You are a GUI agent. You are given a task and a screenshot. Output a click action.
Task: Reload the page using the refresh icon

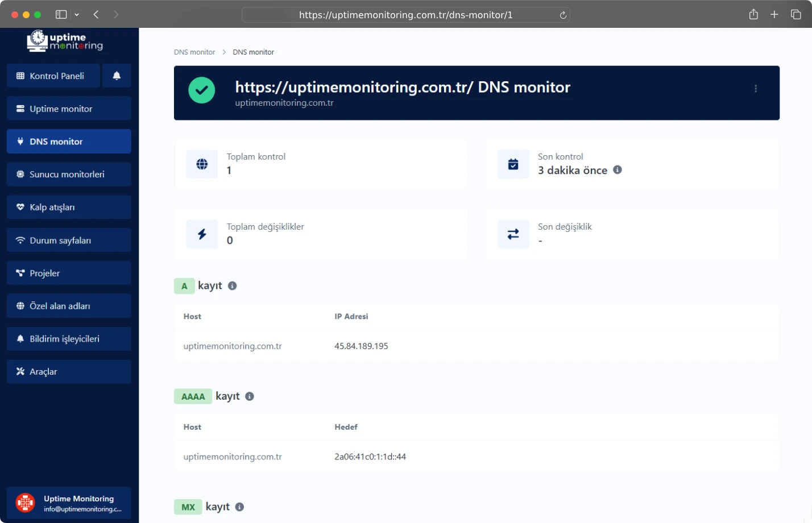(563, 15)
